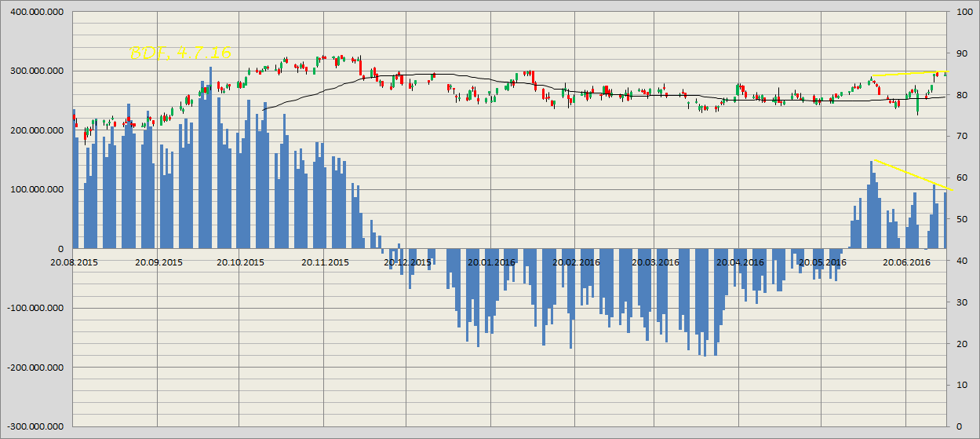
Task: Select the 400.000.000 left axis label
Action: (37, 12)
